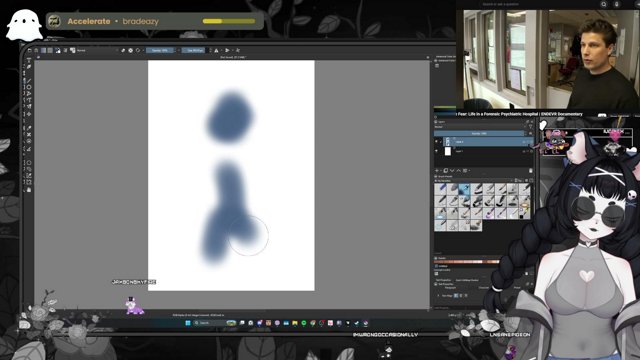Open the brush presets chooser icon
This screenshot has width=640, height=360.
coord(72,50)
